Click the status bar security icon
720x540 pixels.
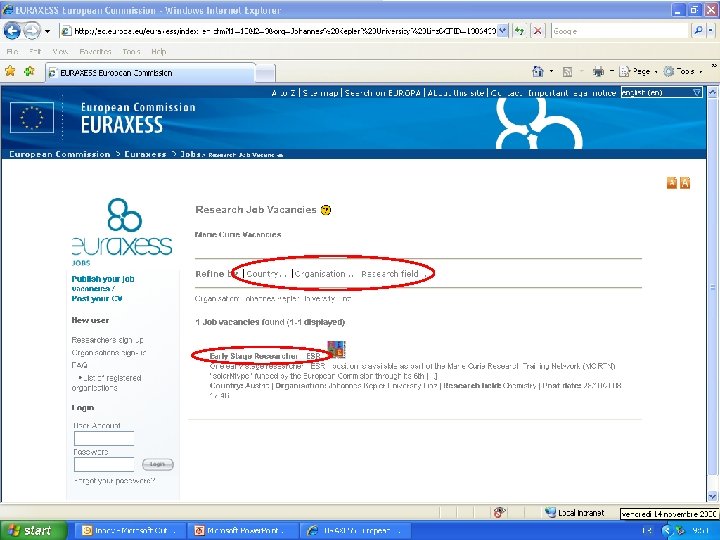click(500, 512)
